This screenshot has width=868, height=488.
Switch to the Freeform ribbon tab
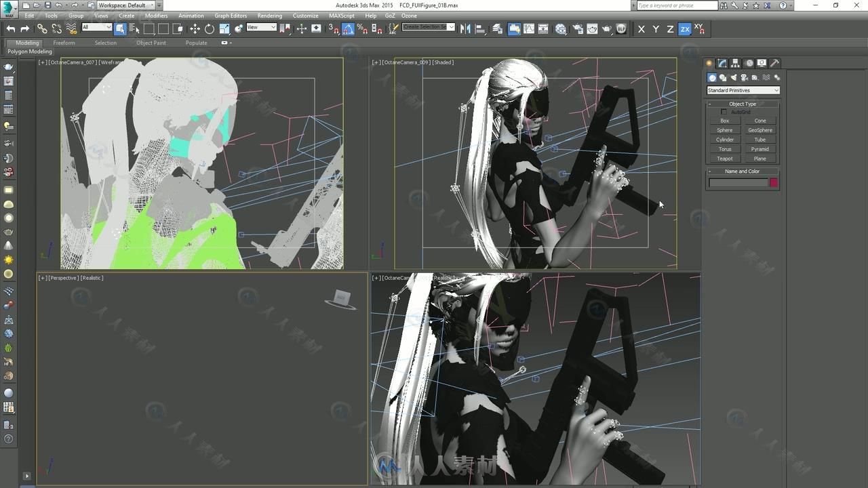[x=64, y=43]
